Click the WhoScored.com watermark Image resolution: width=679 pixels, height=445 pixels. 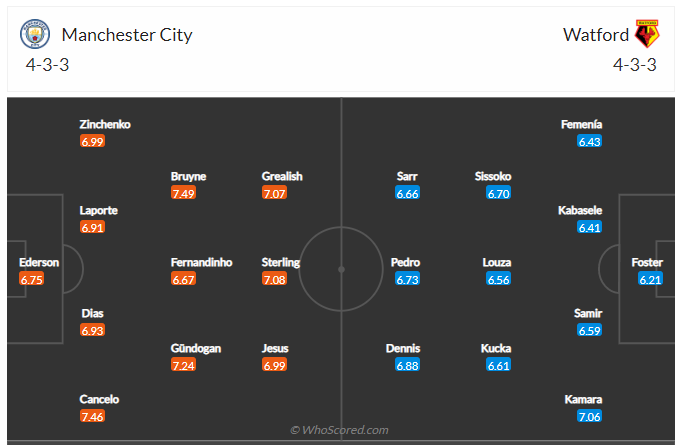(x=339, y=430)
